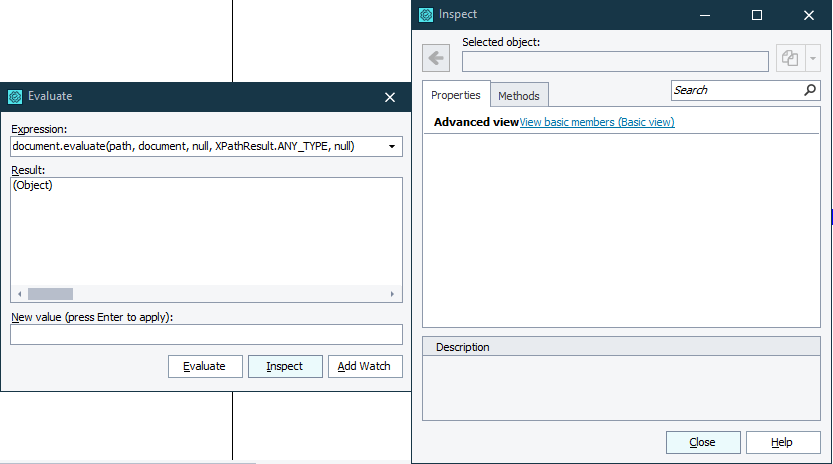Open the View basic members link
The width and height of the screenshot is (833, 464).
[x=597, y=122]
